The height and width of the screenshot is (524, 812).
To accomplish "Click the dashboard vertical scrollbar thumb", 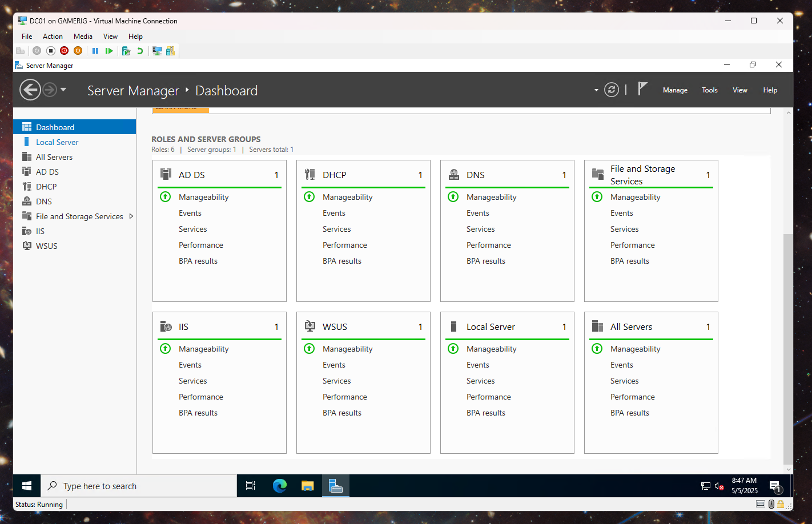I will tap(788, 348).
